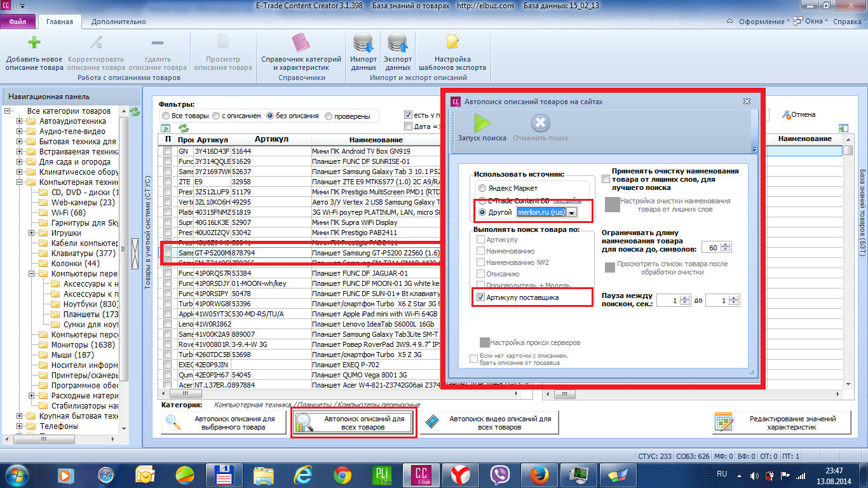
Task: Click the green arrow grid icon under filters
Action: click(166, 128)
